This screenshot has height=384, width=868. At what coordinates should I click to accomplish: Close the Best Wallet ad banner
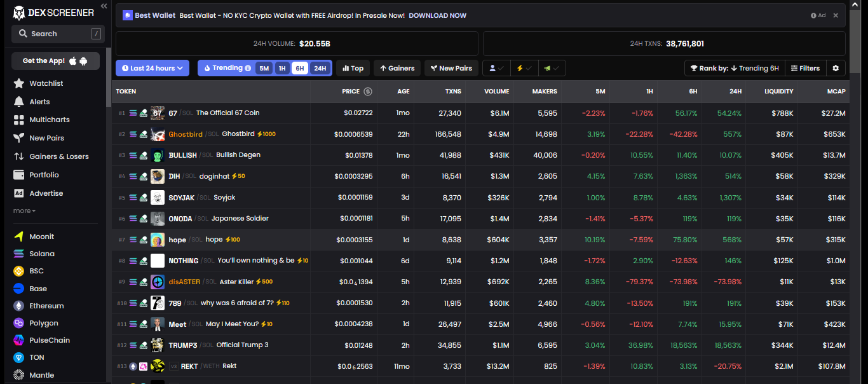836,15
